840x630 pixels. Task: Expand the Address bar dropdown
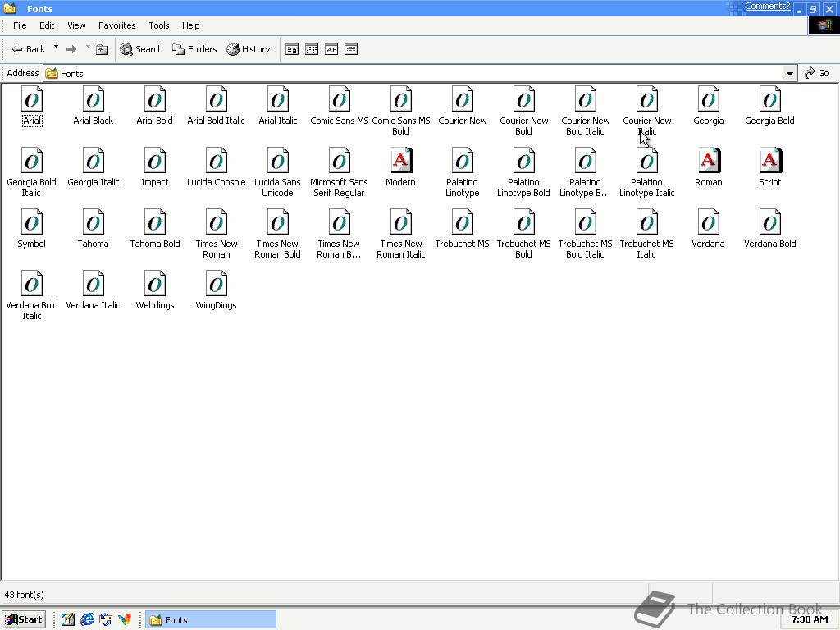click(790, 73)
